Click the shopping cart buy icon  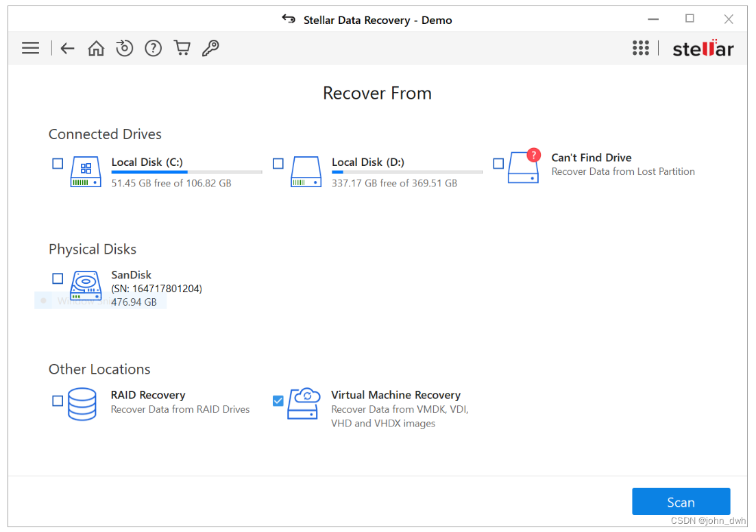tap(182, 48)
